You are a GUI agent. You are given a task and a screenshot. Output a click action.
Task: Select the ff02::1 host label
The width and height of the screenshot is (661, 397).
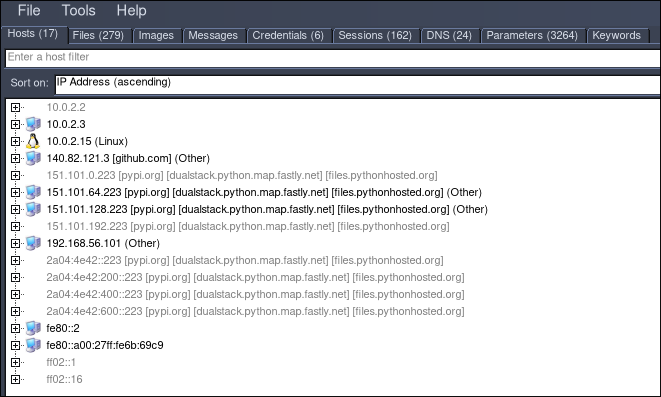click(61, 362)
